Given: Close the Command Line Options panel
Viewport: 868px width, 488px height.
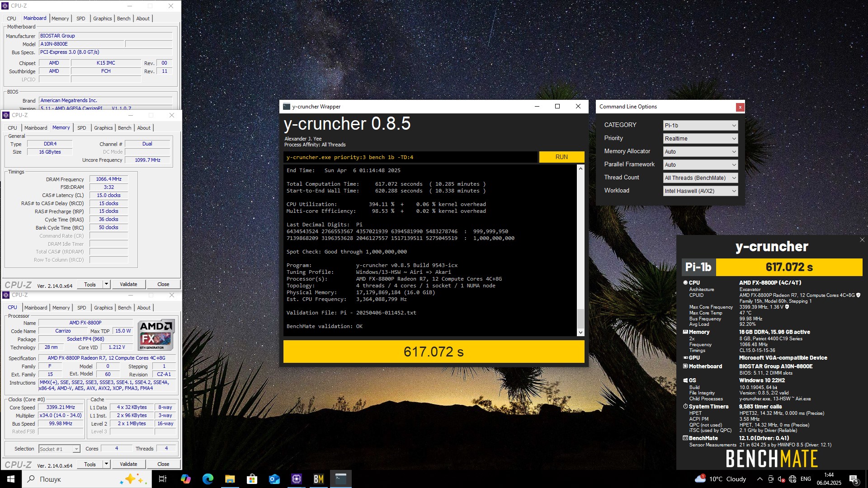Looking at the screenshot, I should (x=740, y=107).
